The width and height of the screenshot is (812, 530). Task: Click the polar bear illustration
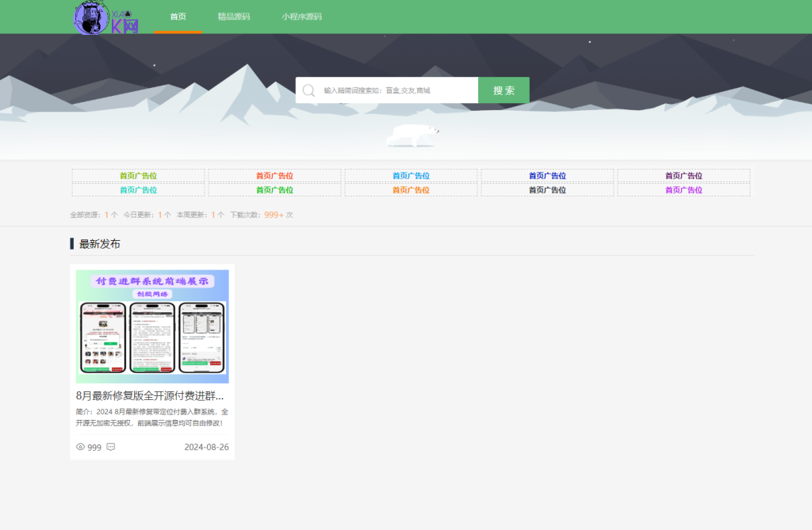pos(412,135)
